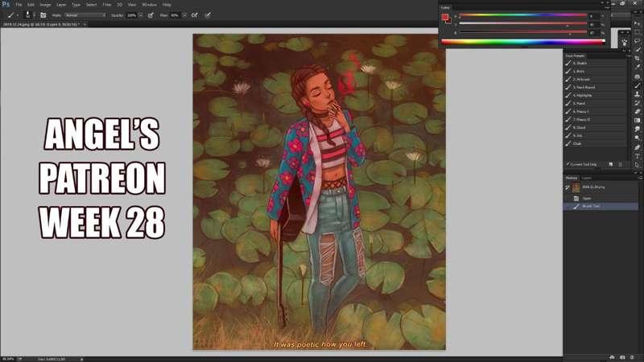Select the Dodge tool

(x=637, y=138)
